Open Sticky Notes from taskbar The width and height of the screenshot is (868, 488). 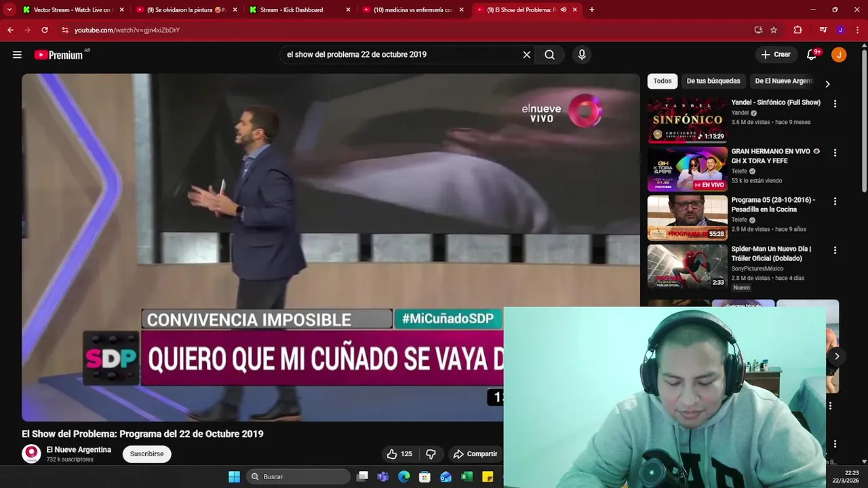(x=488, y=476)
